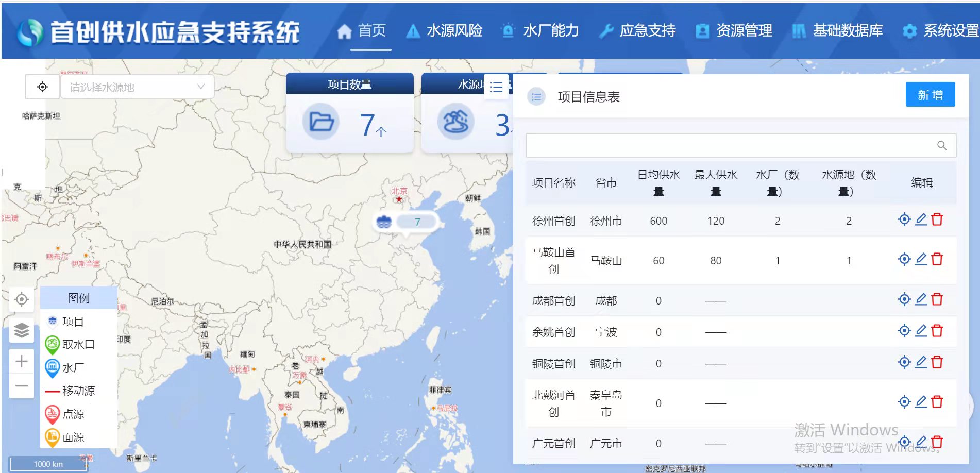Select 面源 legend entry

coord(65,437)
